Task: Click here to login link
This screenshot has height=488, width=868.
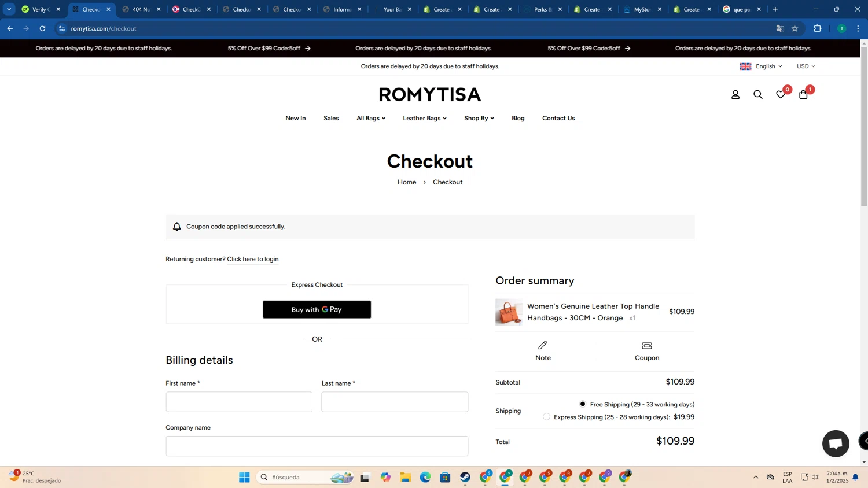Action: (x=253, y=259)
